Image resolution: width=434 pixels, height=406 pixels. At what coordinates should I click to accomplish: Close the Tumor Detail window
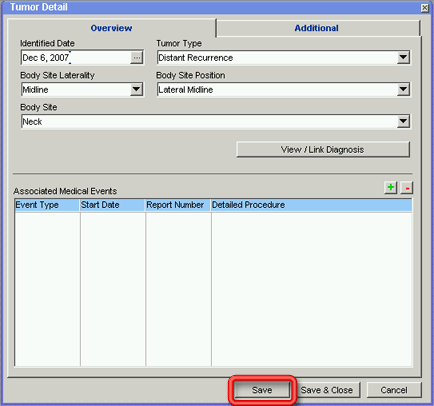click(425, 8)
